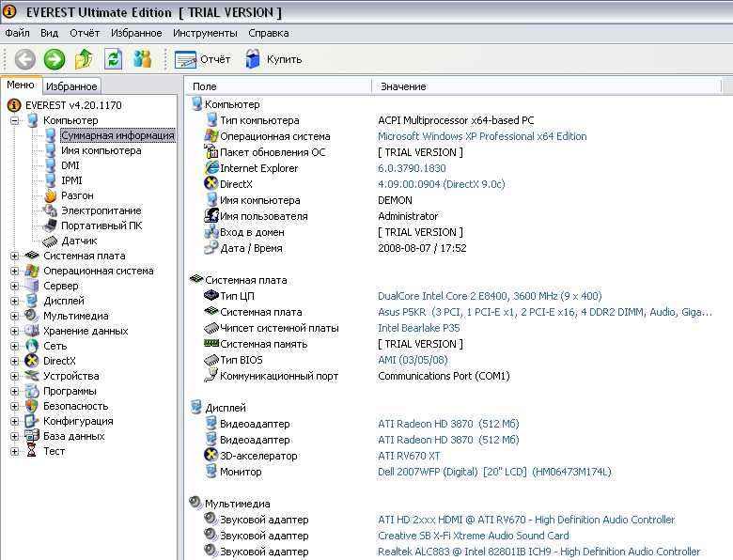This screenshot has height=560, width=733.
Task: Click the Купить buy toolbar button
Action: pyautogui.click(x=273, y=59)
